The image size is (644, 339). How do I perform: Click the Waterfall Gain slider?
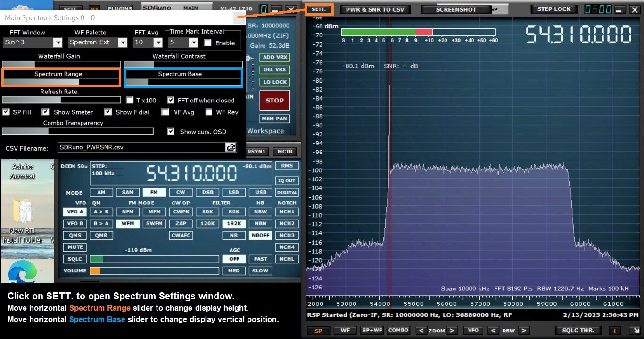tap(61, 64)
